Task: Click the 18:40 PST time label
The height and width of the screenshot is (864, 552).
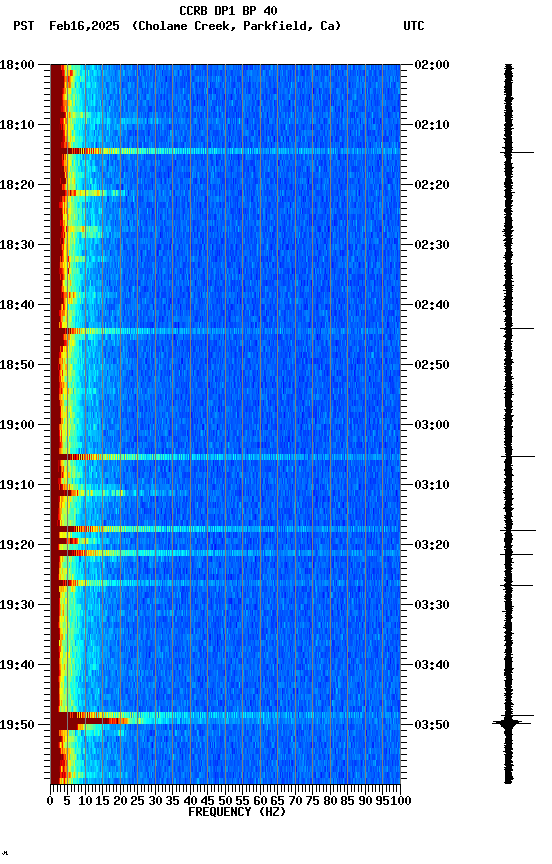Action: (x=17, y=305)
